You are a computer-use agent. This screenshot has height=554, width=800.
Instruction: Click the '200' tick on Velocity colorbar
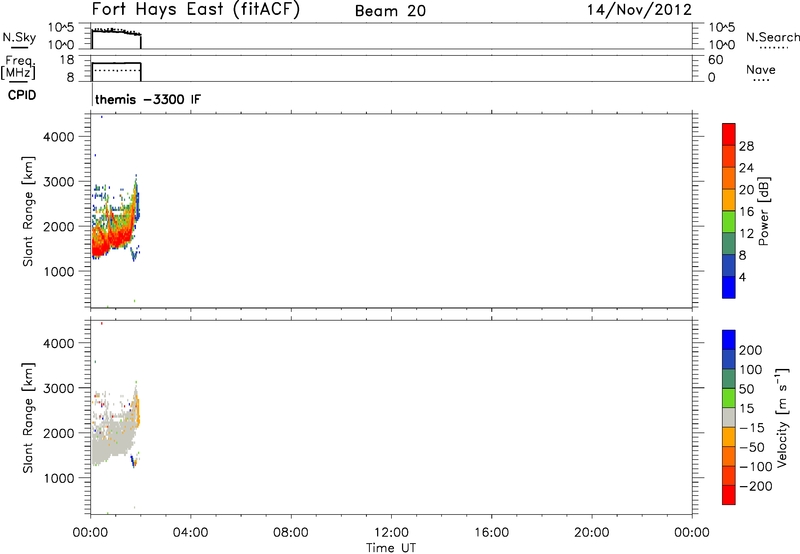click(751, 350)
